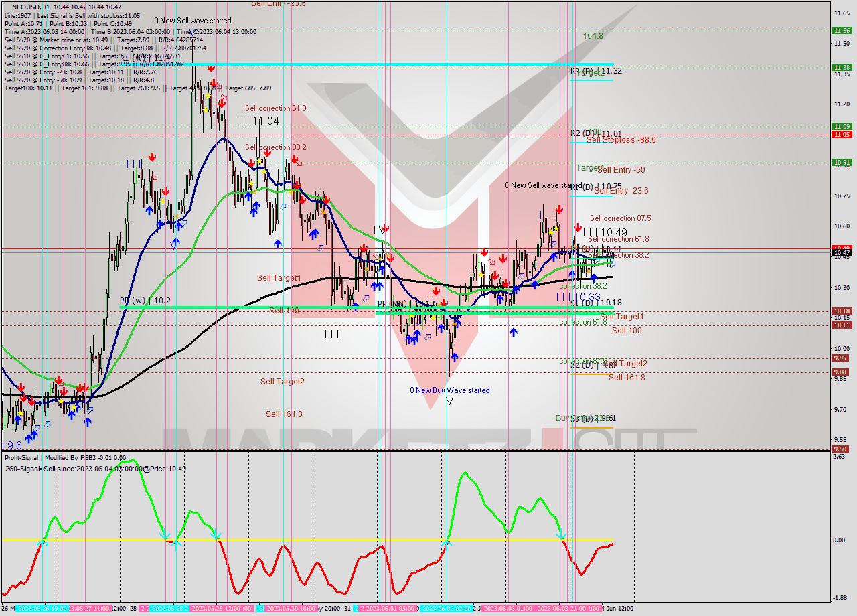Click the left 'Sell correction 38.2' label
857x616 pixels.
coord(275,147)
